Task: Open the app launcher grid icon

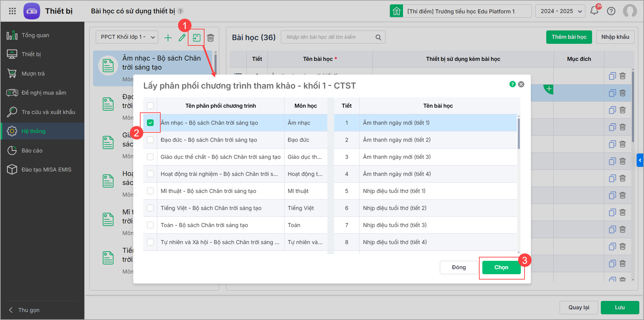Action: [12, 11]
